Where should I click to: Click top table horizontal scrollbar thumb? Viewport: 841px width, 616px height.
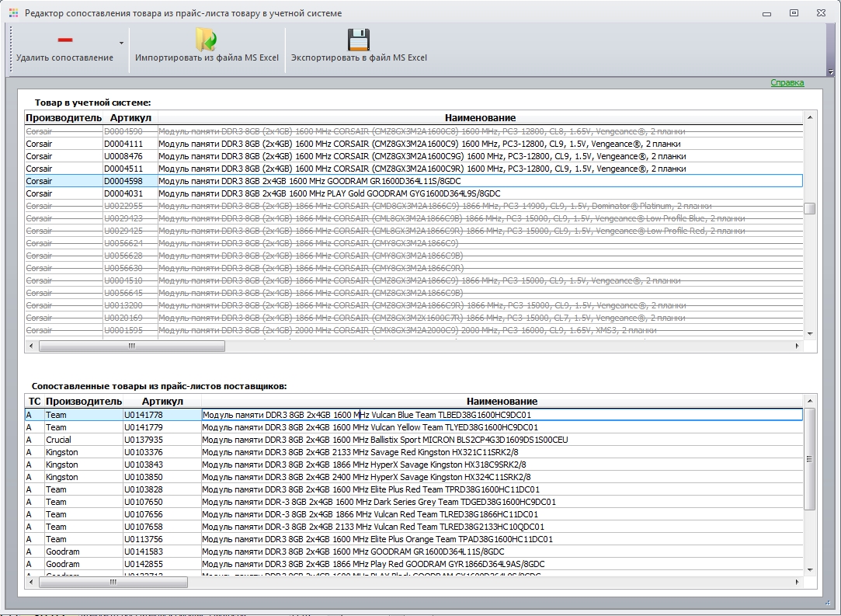point(131,346)
